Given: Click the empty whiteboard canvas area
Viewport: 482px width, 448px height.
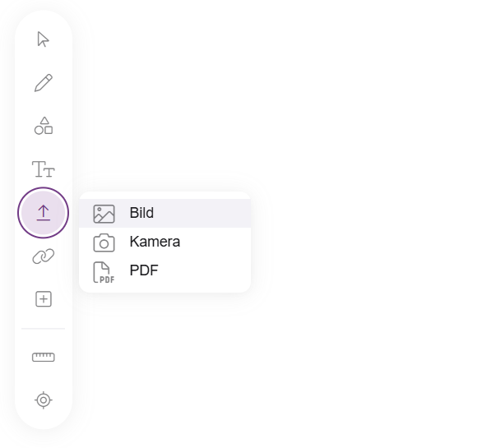Looking at the screenshot, I should pyautogui.click(x=354, y=123).
